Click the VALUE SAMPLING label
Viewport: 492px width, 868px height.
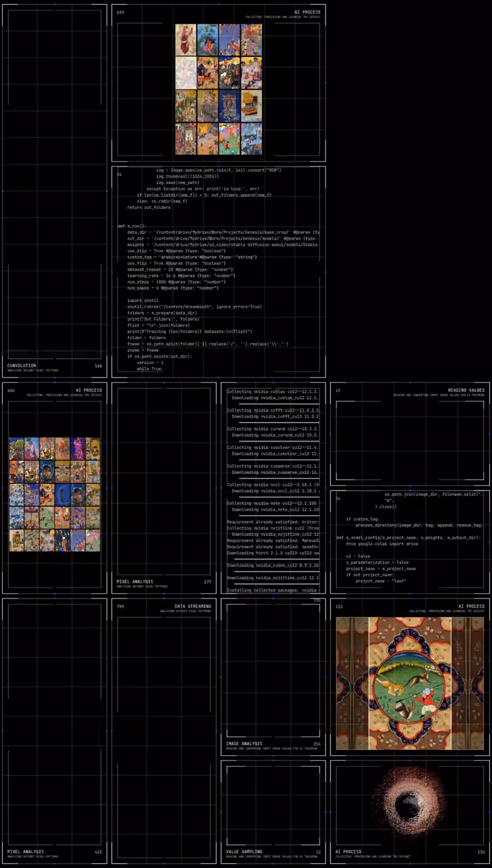pyautogui.click(x=244, y=852)
